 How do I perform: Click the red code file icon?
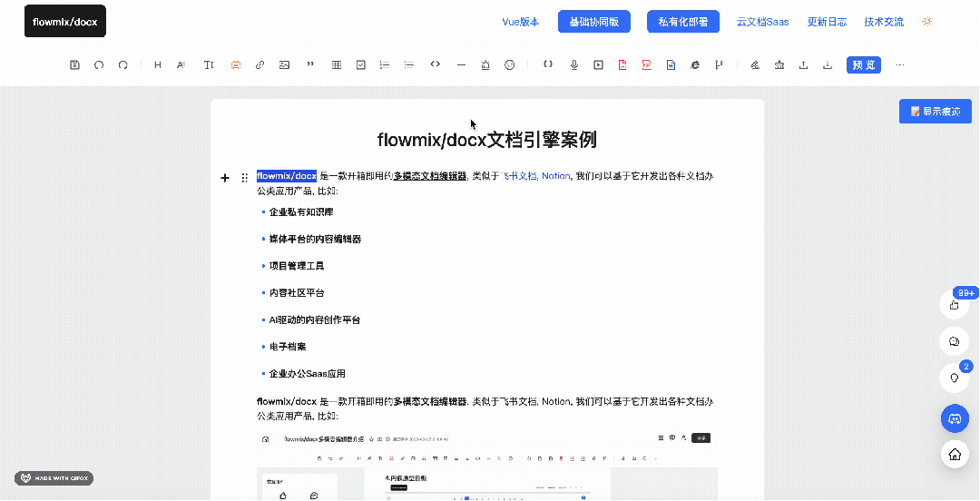(646, 64)
